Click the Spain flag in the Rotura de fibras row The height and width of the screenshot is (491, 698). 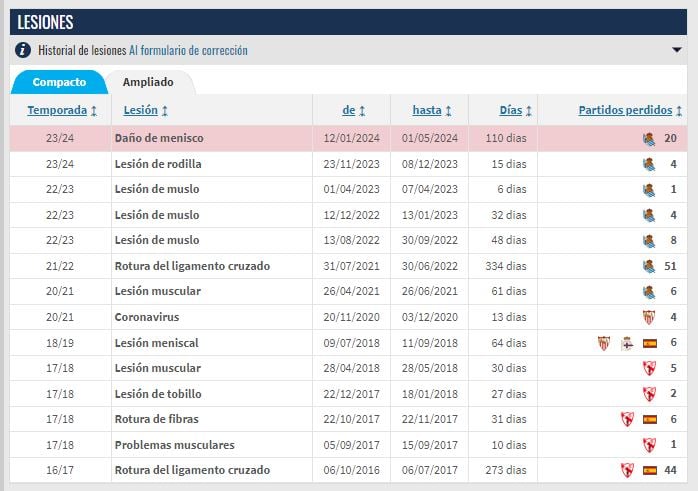coord(649,419)
